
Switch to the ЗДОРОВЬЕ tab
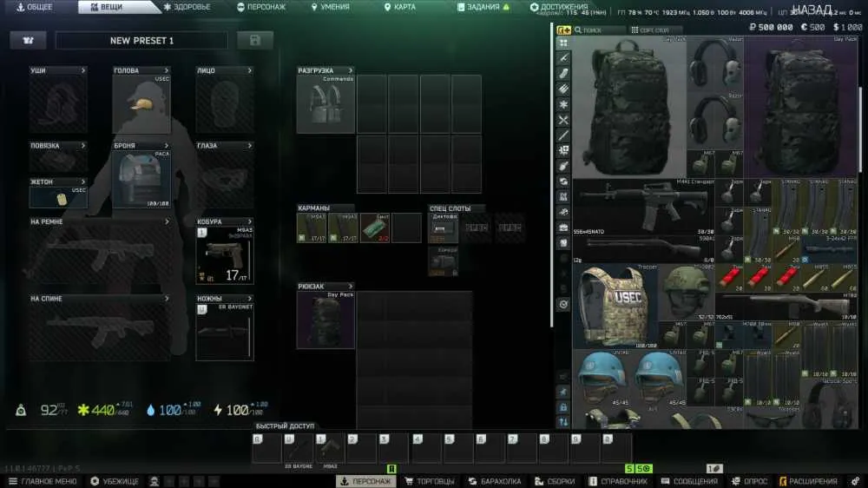pos(187,7)
